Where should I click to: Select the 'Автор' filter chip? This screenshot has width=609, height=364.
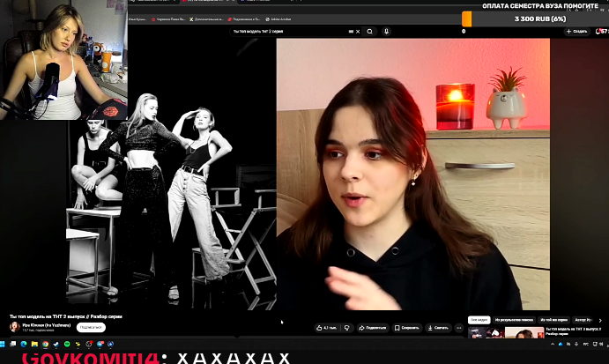583,320
